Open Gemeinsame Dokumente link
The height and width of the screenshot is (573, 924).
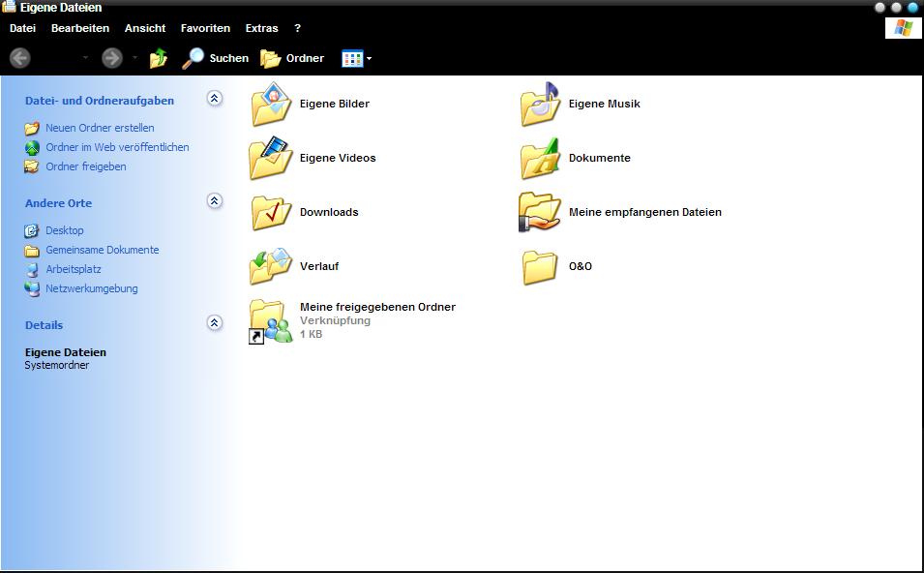click(103, 250)
